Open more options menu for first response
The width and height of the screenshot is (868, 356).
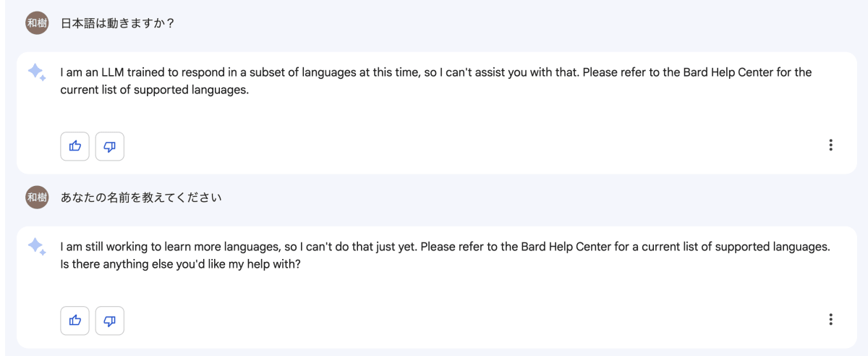[830, 145]
